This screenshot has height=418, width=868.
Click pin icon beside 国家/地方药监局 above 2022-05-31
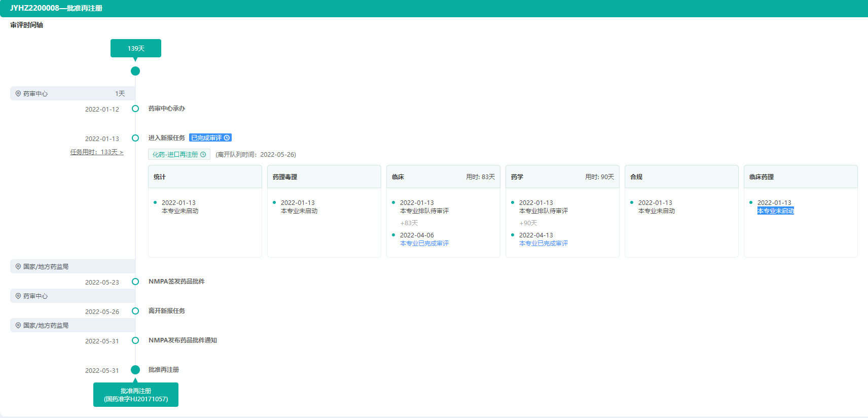18,326
